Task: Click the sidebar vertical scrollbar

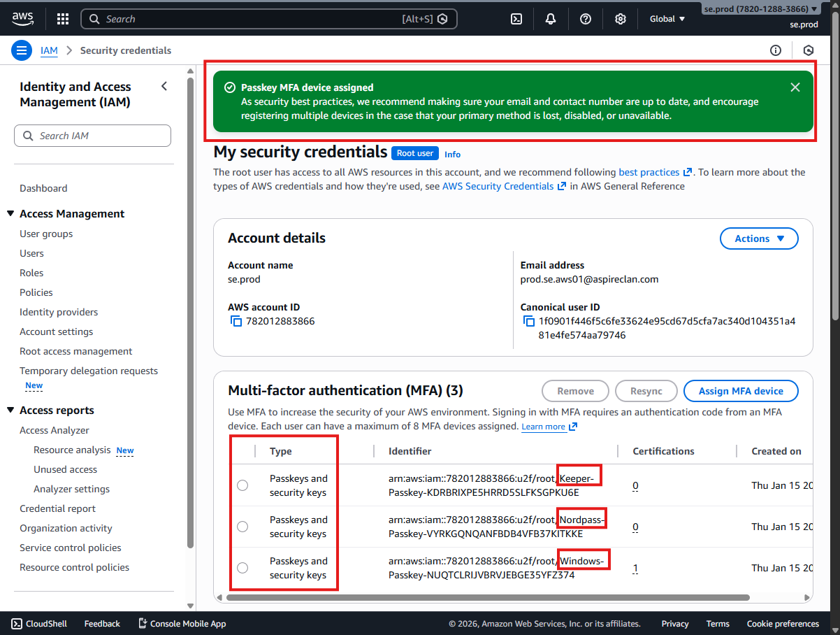Action: pyautogui.click(x=191, y=311)
